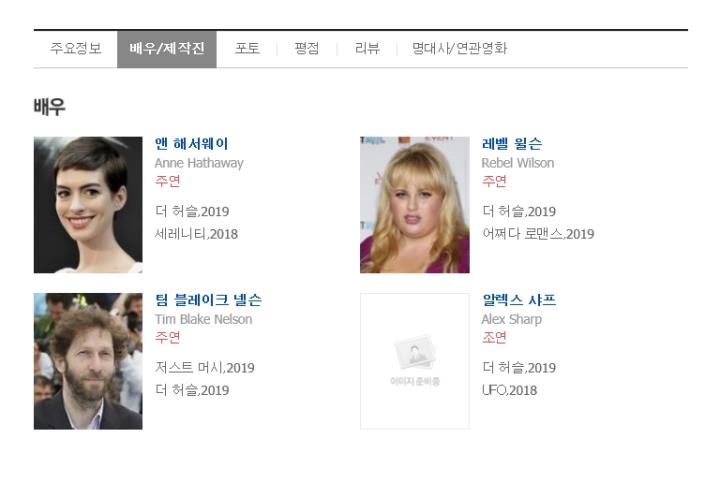Open 더 허슬,2019 under Rebel Wilson
Viewport: 720px width, 482px height.
[x=519, y=211]
